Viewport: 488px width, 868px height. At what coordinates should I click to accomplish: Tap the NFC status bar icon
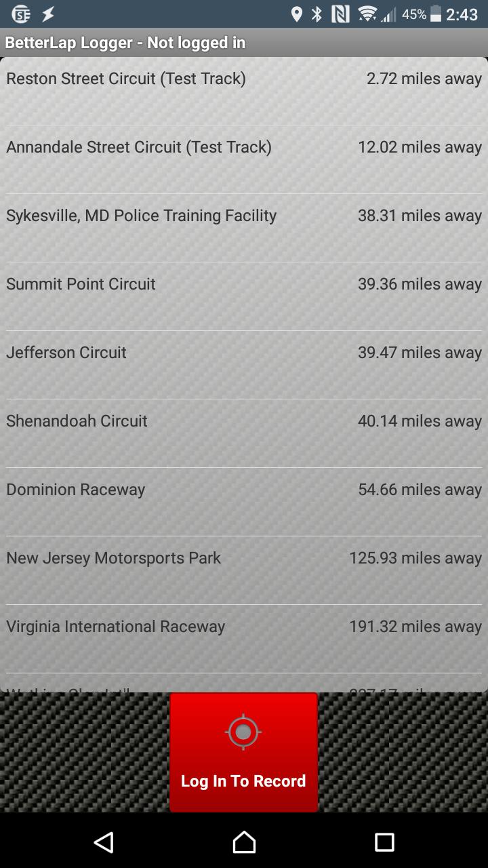[x=340, y=14]
